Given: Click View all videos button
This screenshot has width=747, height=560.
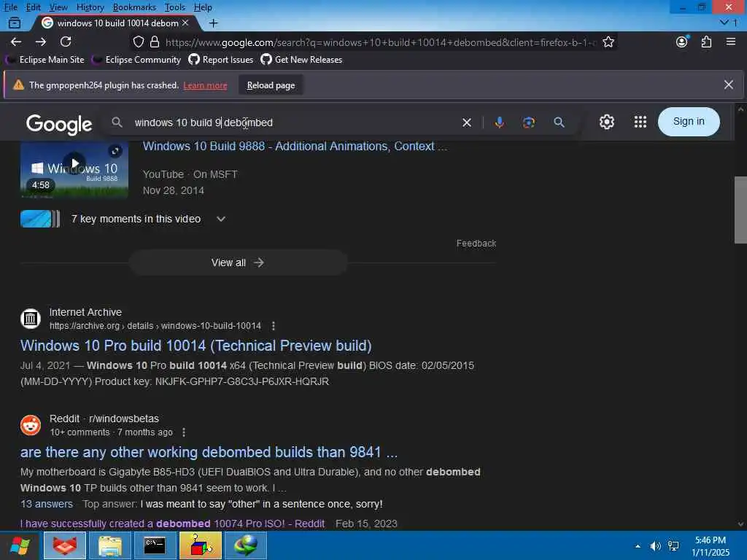Looking at the screenshot, I should pyautogui.click(x=238, y=262).
